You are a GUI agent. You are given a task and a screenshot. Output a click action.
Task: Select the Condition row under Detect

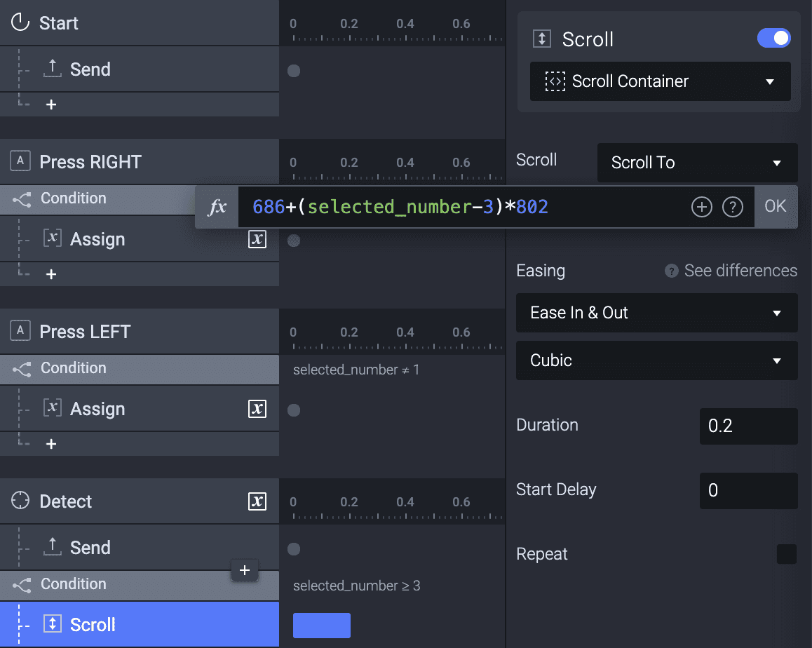pyautogui.click(x=140, y=586)
